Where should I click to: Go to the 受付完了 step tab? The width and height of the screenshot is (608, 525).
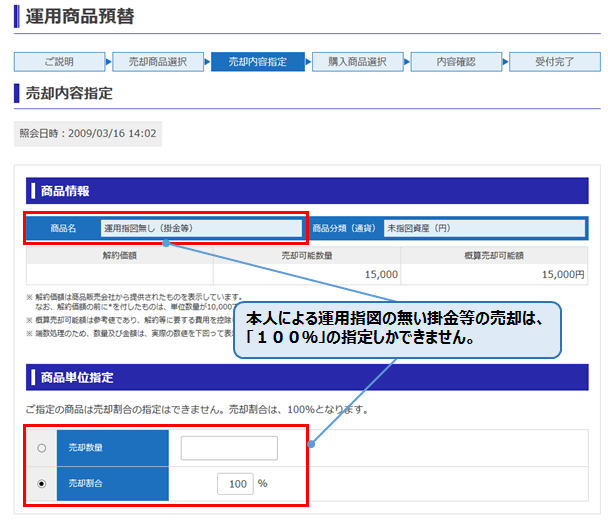554,62
